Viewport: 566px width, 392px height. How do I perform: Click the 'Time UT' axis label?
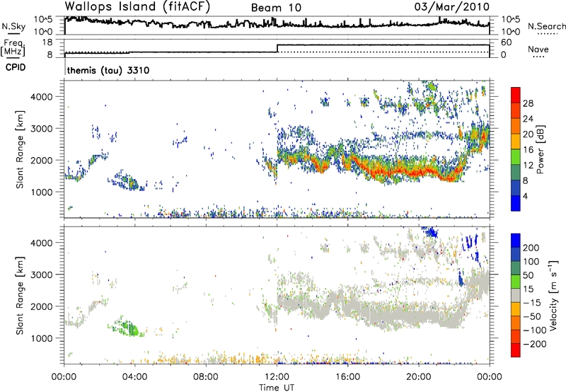coord(277,388)
